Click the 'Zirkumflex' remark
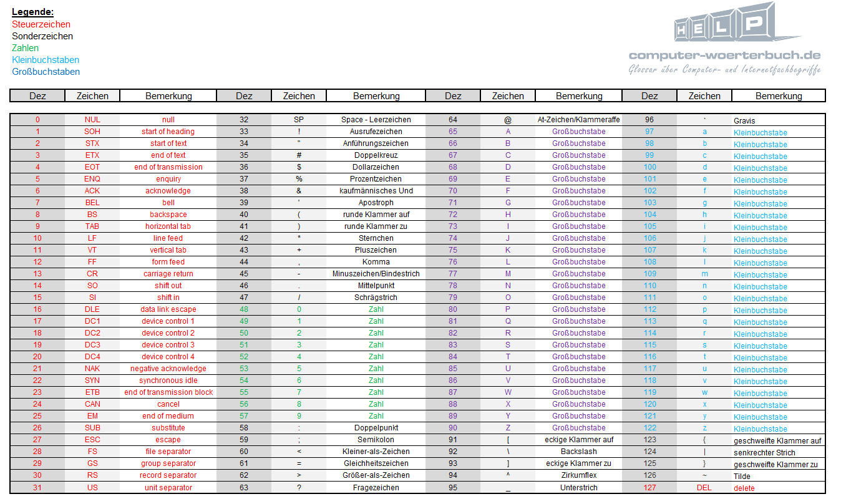The image size is (841, 504). click(x=579, y=475)
